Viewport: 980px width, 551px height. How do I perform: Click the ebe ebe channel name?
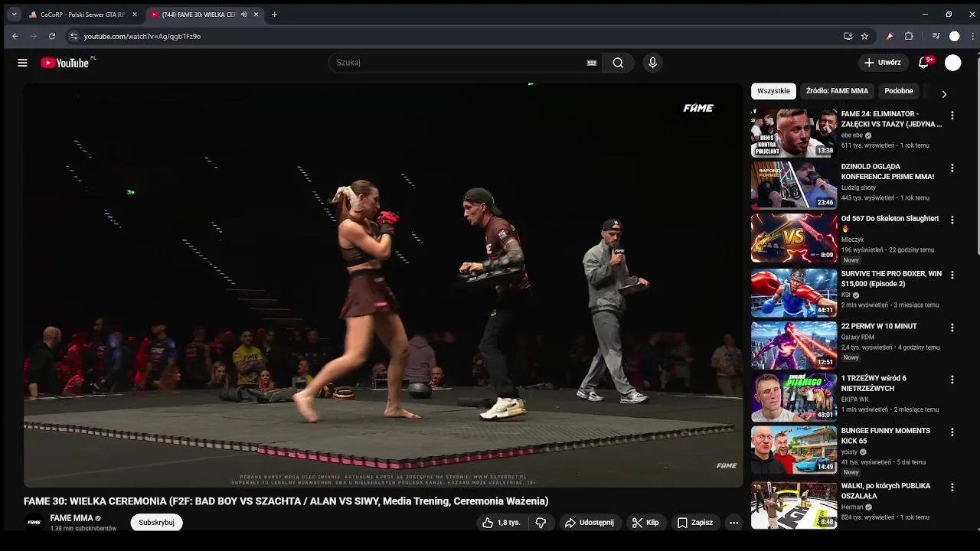(x=852, y=135)
